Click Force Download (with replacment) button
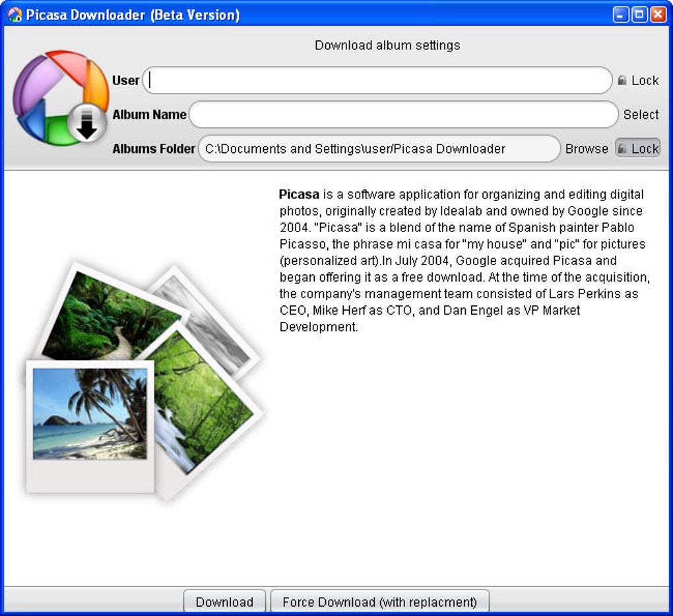This screenshot has width=673, height=616. coord(380,601)
